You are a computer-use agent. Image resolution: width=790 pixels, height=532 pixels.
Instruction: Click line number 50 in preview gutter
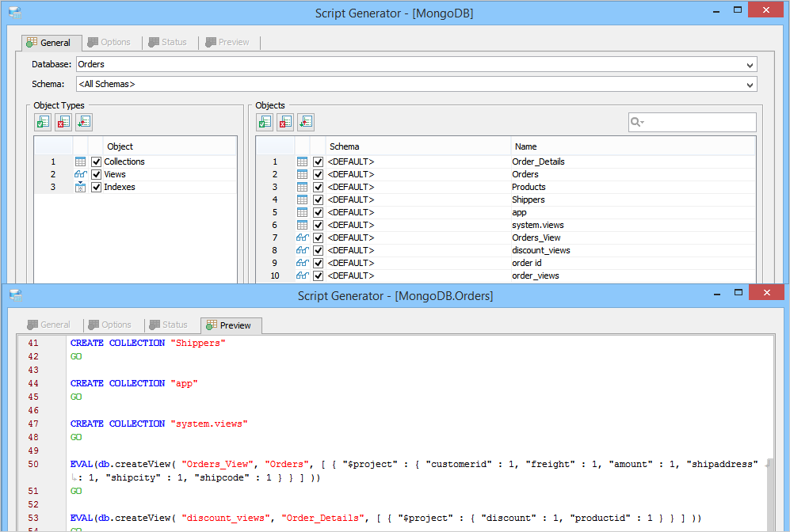tap(33, 464)
